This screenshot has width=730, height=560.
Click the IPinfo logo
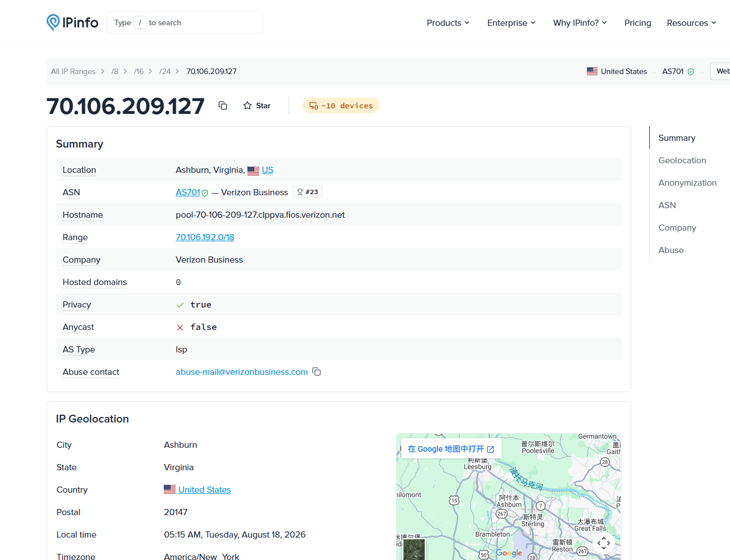pyautogui.click(x=72, y=22)
